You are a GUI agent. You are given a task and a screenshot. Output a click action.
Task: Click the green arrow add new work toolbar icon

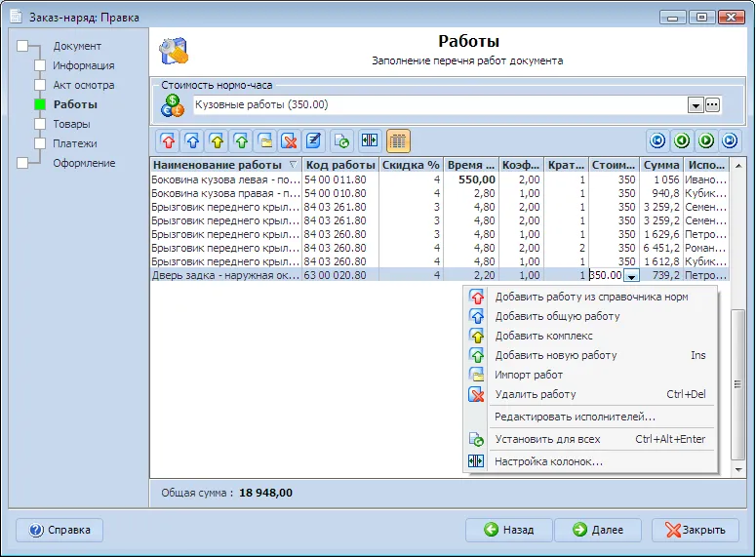tap(241, 141)
